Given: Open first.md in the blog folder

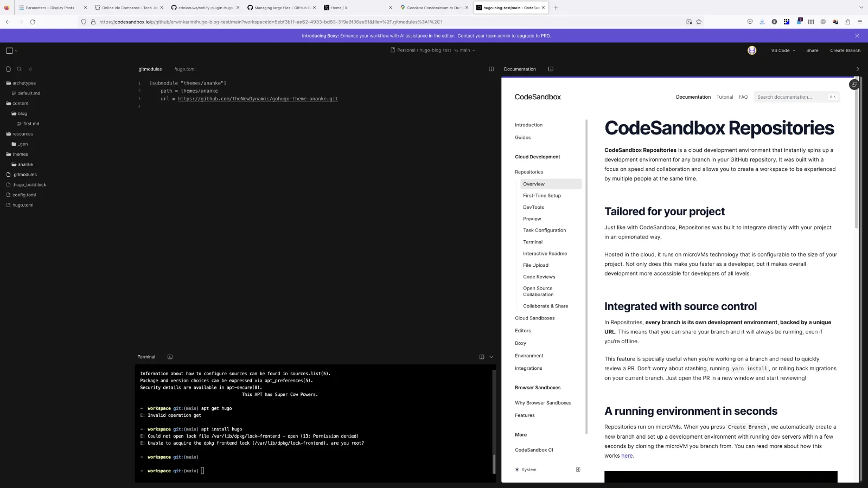Looking at the screenshot, I should tap(28, 124).
